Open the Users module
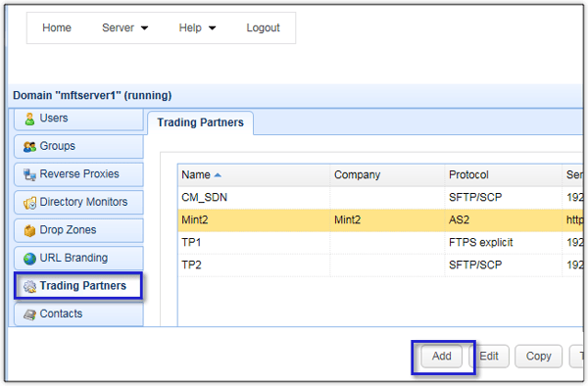The image size is (588, 386). pos(78,119)
